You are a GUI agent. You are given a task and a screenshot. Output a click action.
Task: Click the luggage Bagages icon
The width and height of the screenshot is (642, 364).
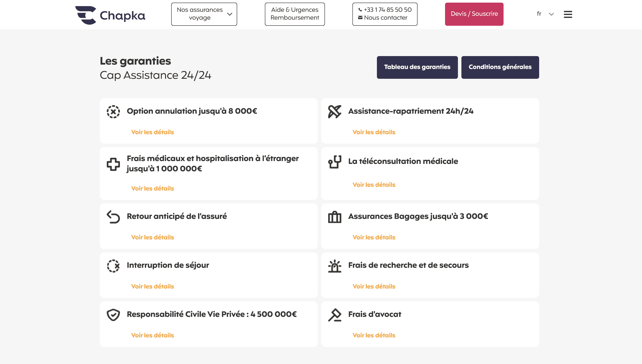pos(335,217)
